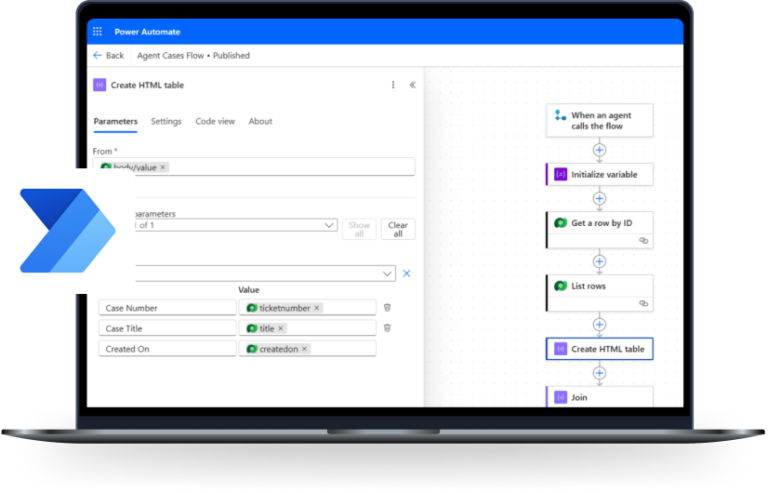This screenshot has width=768, height=493.
Task: Click the Case Number header field
Action: coord(166,308)
